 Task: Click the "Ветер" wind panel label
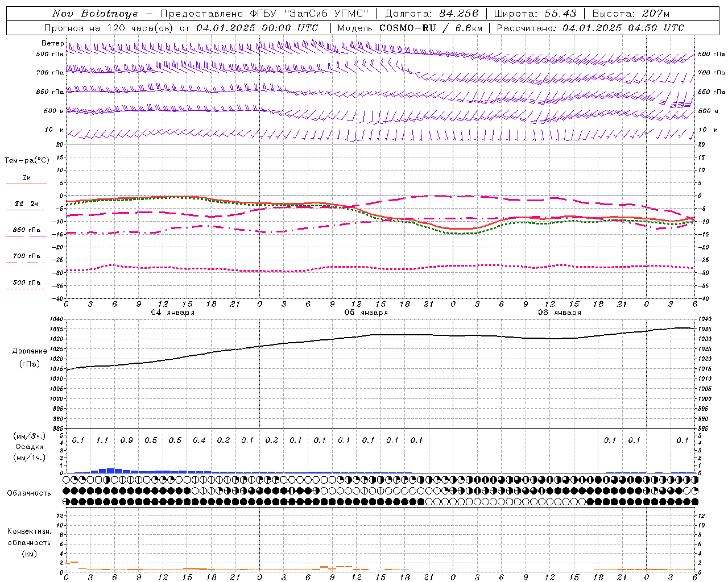[x=52, y=43]
